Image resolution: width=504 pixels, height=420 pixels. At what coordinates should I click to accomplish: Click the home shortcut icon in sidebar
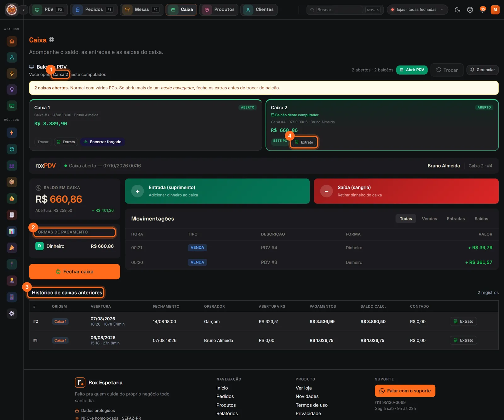point(12,41)
